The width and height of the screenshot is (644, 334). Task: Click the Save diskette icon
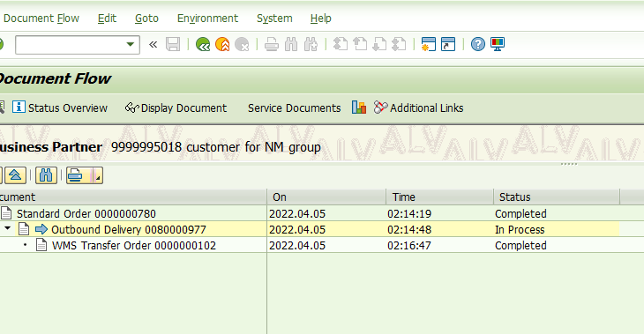[x=173, y=44]
